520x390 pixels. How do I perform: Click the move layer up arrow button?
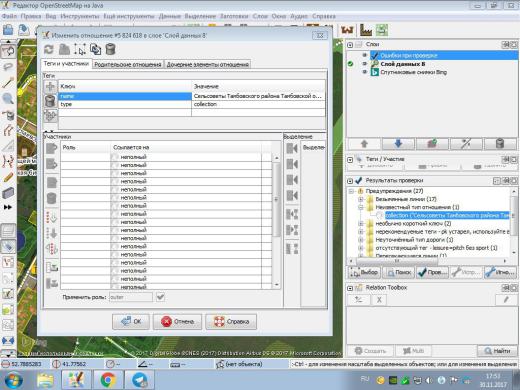coord(364,144)
